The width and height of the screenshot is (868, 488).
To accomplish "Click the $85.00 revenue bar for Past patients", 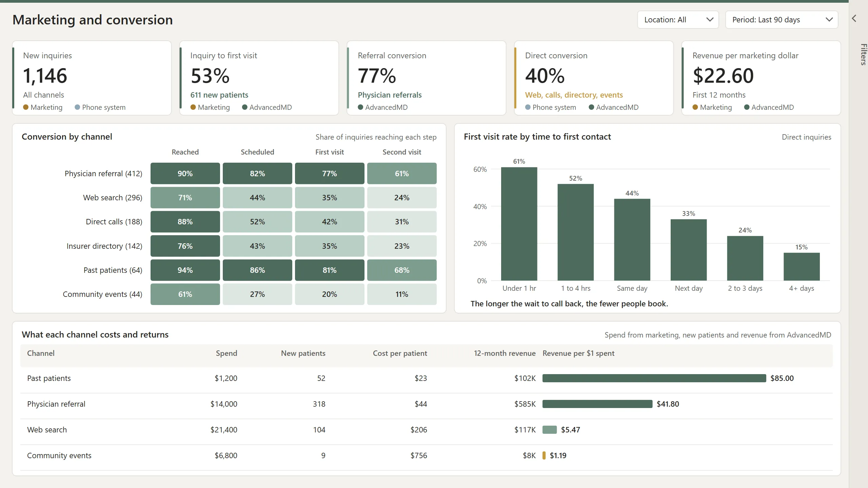I will tap(654, 378).
